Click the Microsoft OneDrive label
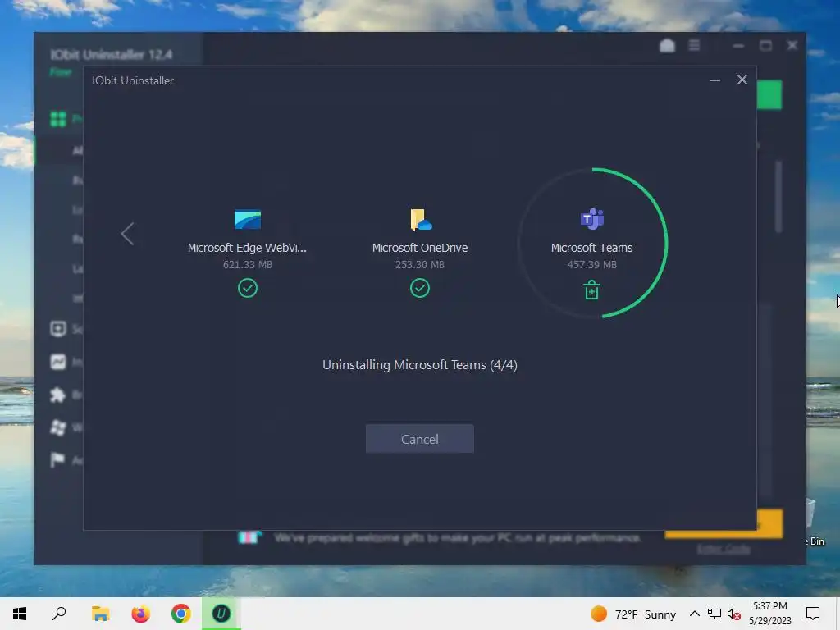Image resolution: width=840 pixels, height=630 pixels. [x=419, y=248]
